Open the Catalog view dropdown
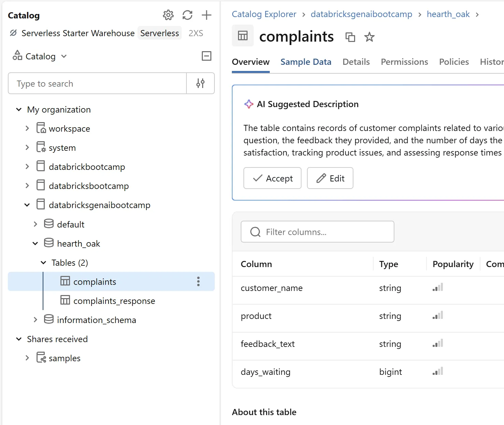 coord(40,56)
